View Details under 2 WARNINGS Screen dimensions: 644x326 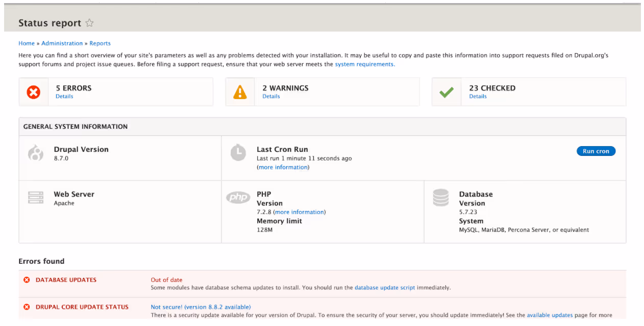pos(271,97)
